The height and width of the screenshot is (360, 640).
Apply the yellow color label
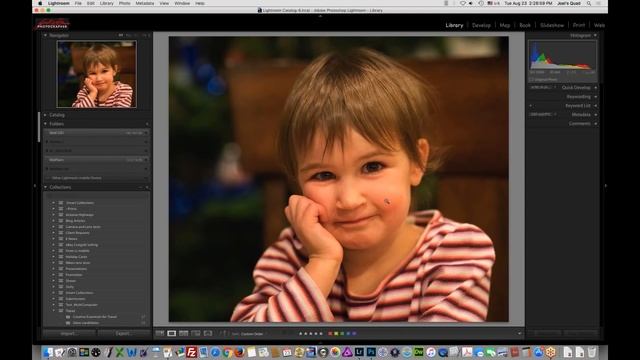click(x=336, y=333)
